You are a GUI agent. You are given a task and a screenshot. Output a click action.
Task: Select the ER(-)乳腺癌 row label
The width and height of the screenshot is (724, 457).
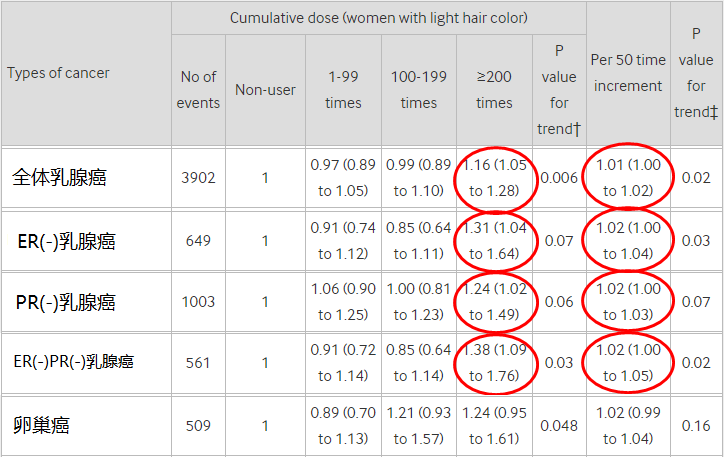point(66,241)
